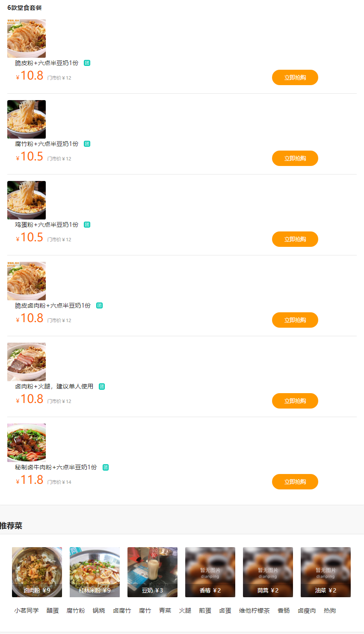This screenshot has width=364, height=634.
Task: Open the 腐竹粉 set meal thumbnail image
Action: [27, 119]
